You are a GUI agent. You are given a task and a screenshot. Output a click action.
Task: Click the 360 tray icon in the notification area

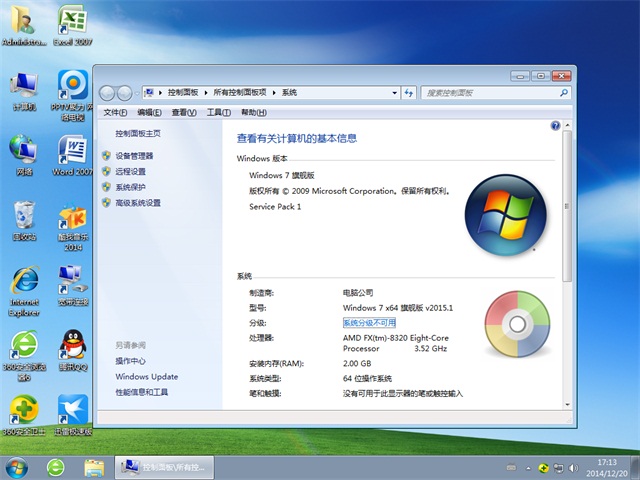543,468
